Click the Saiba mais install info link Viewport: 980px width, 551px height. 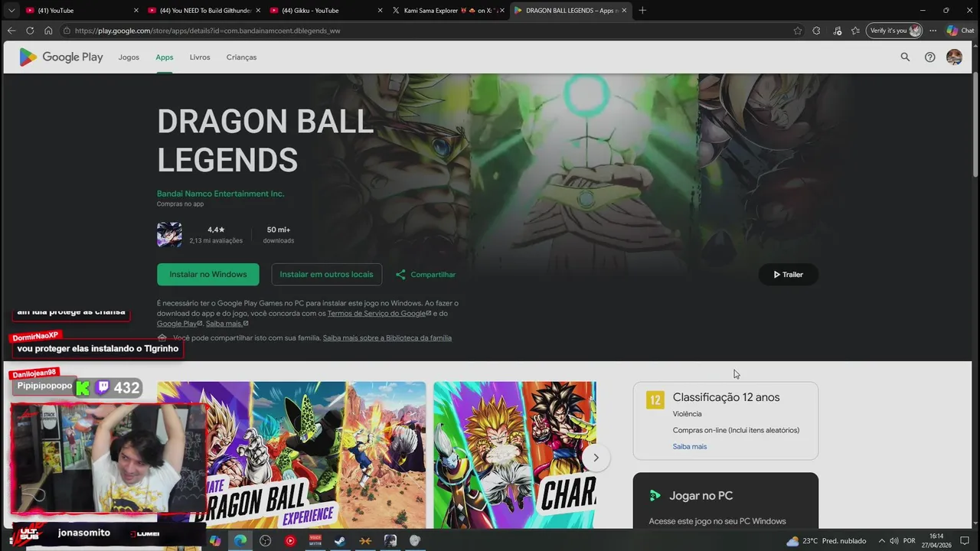(x=227, y=324)
